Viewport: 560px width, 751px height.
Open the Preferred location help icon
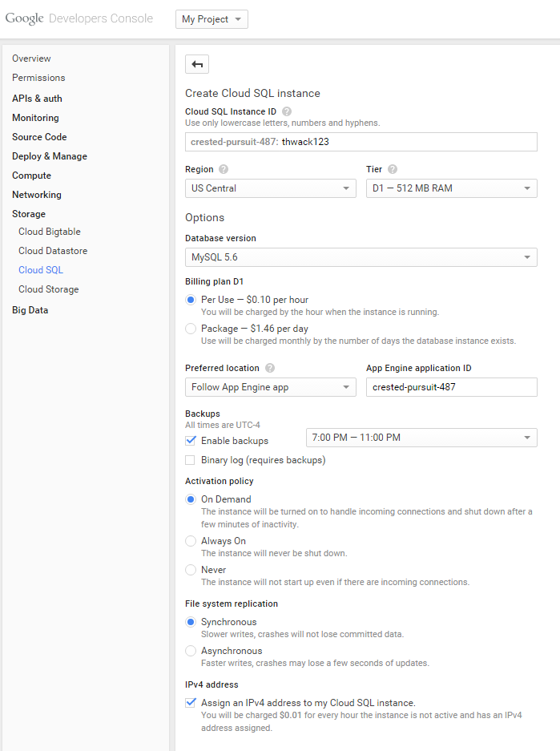click(270, 368)
